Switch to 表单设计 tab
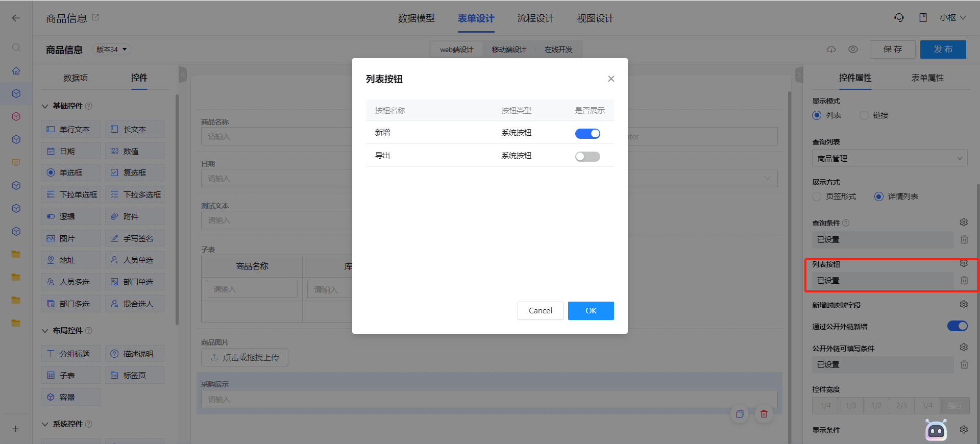 pos(476,18)
